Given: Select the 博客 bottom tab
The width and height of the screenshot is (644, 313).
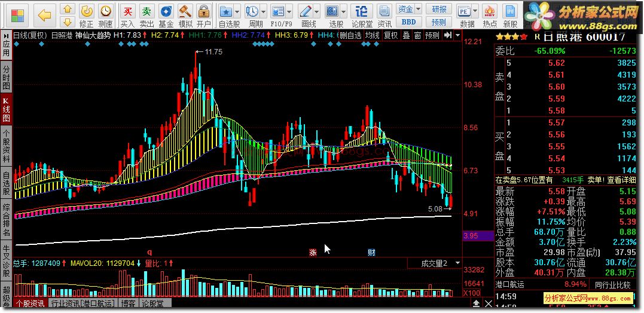Looking at the screenshot, I should 128,303.
